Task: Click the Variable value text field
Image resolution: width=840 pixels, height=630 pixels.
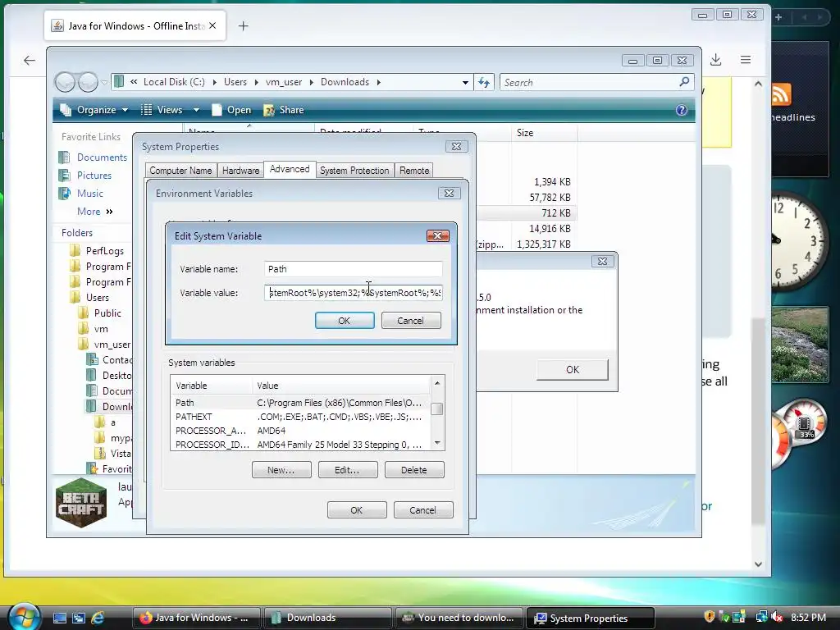Action: [353, 293]
